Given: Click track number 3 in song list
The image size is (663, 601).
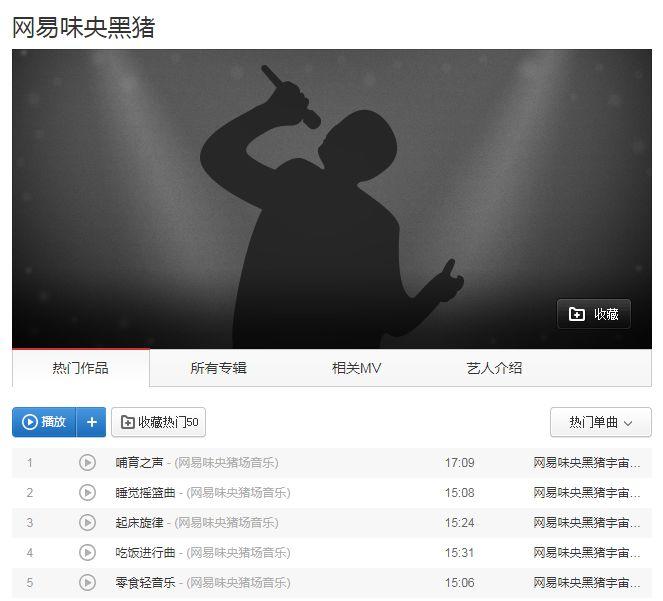Looking at the screenshot, I should coord(30,523).
